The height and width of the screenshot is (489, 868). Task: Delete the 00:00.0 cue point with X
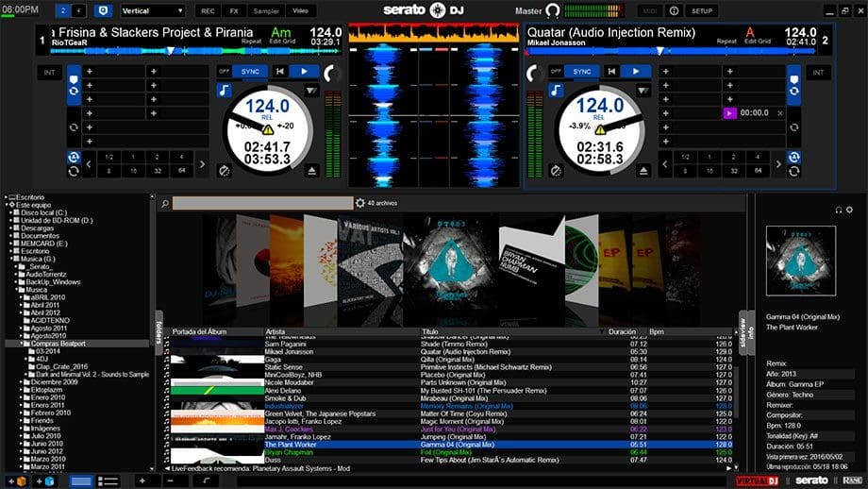780,113
